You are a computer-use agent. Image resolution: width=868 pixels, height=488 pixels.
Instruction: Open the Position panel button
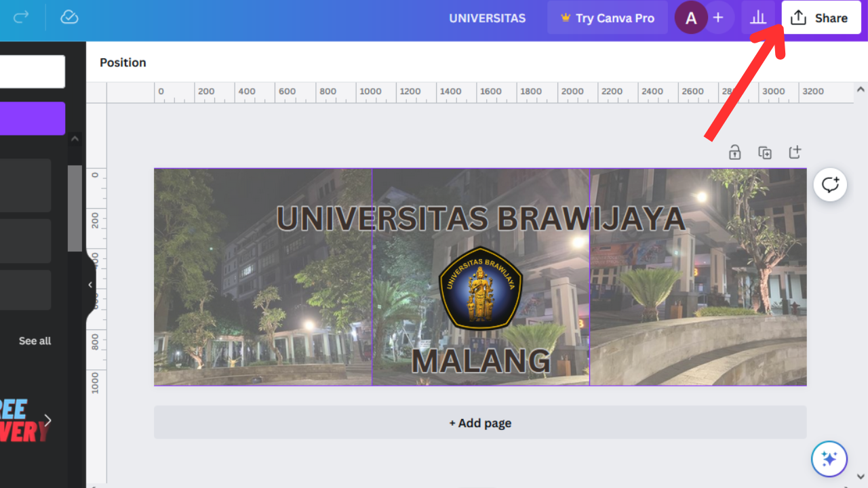[123, 62]
